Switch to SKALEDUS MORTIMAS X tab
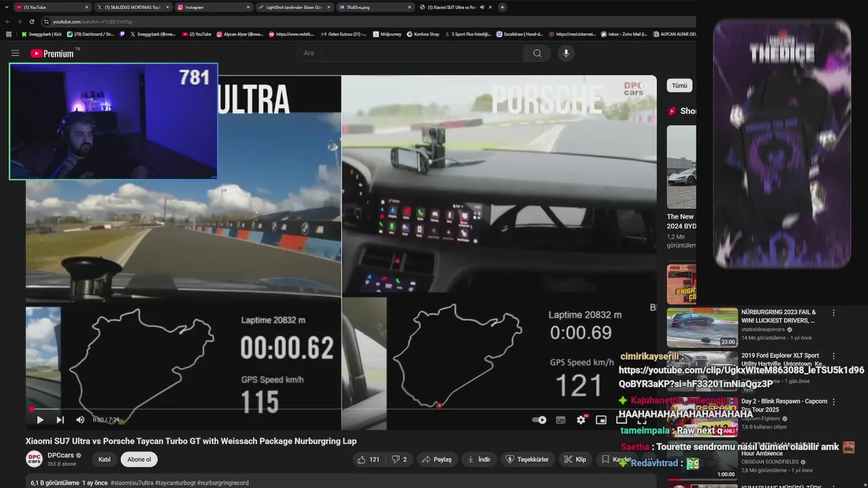868x488 pixels. [x=133, y=7]
